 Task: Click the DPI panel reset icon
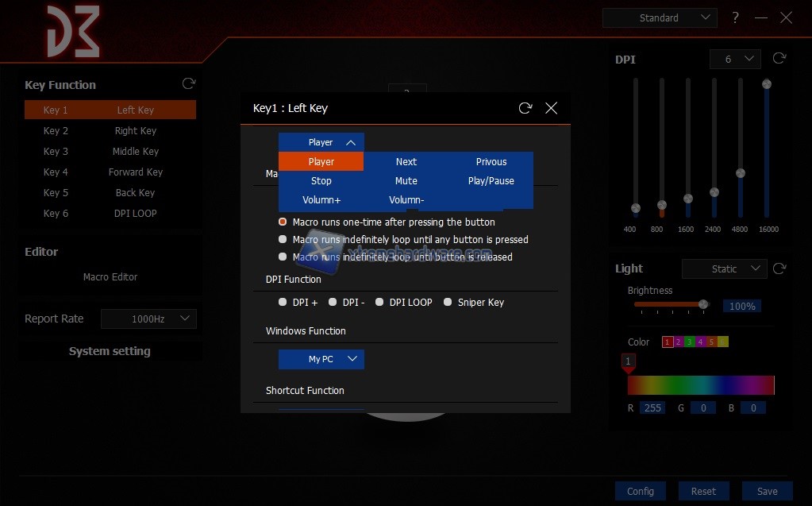coord(779,59)
